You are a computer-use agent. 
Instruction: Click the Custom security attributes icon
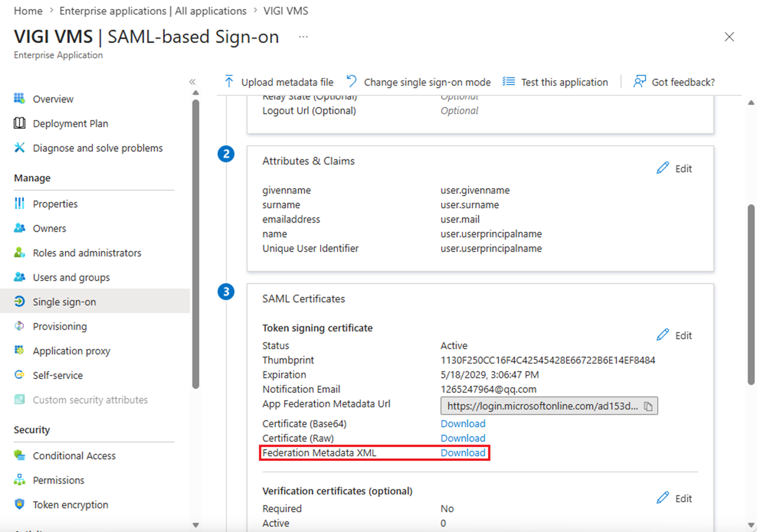click(20, 399)
